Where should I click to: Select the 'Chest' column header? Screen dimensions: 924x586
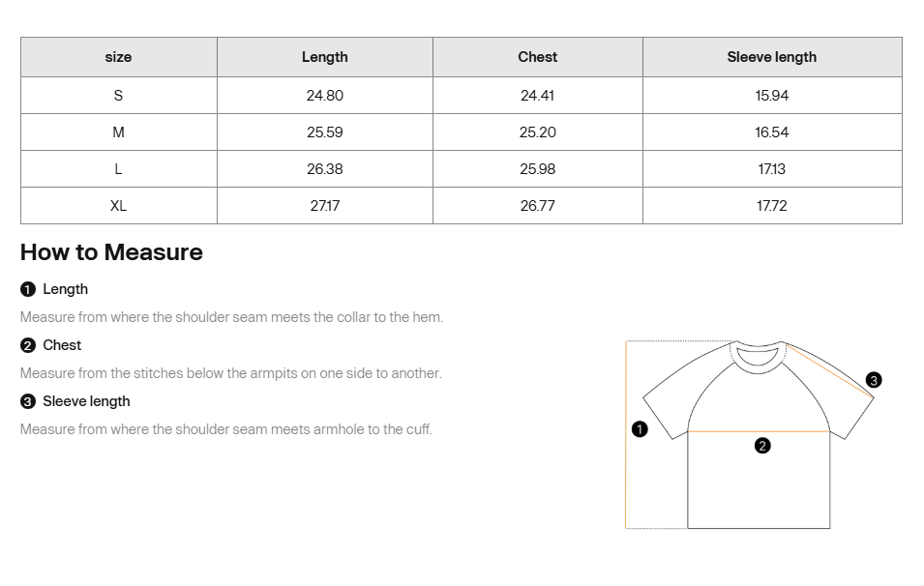[x=537, y=57]
